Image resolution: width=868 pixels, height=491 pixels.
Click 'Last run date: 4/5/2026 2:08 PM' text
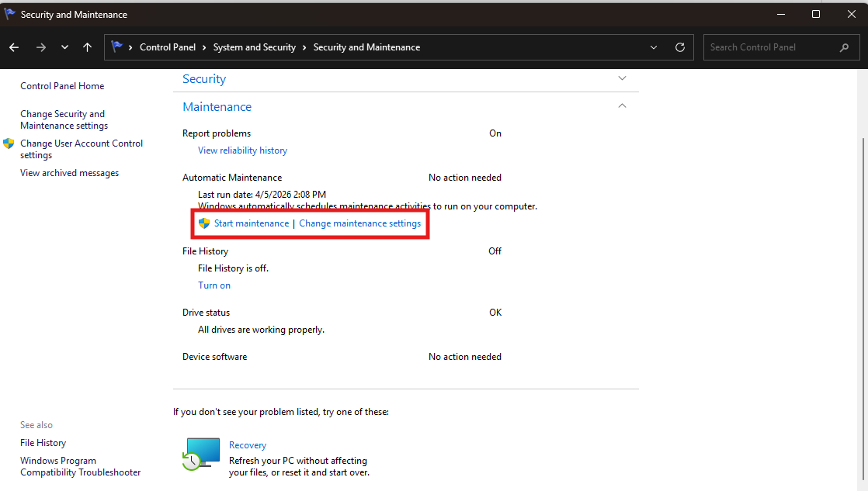pos(262,195)
